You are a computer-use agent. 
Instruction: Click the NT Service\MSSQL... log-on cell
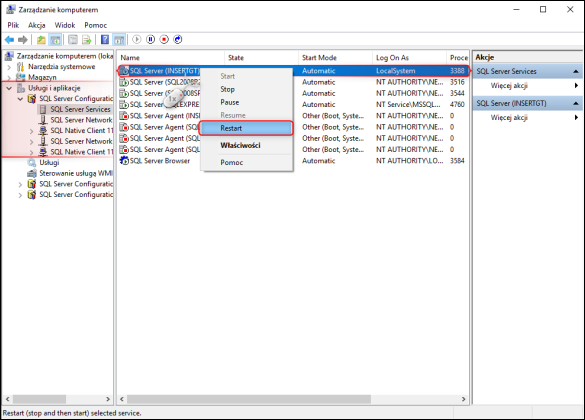(x=408, y=104)
